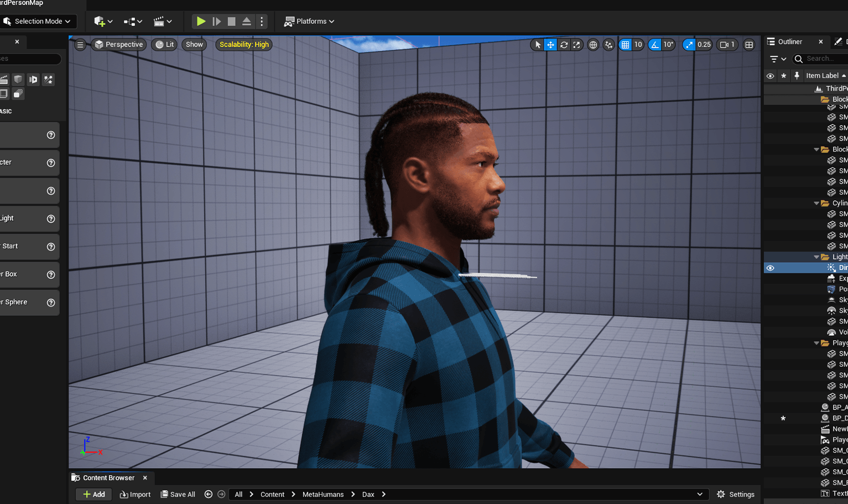848x504 pixels.
Task: Select the Visual Effects sparkle category icon
Action: tap(49, 80)
